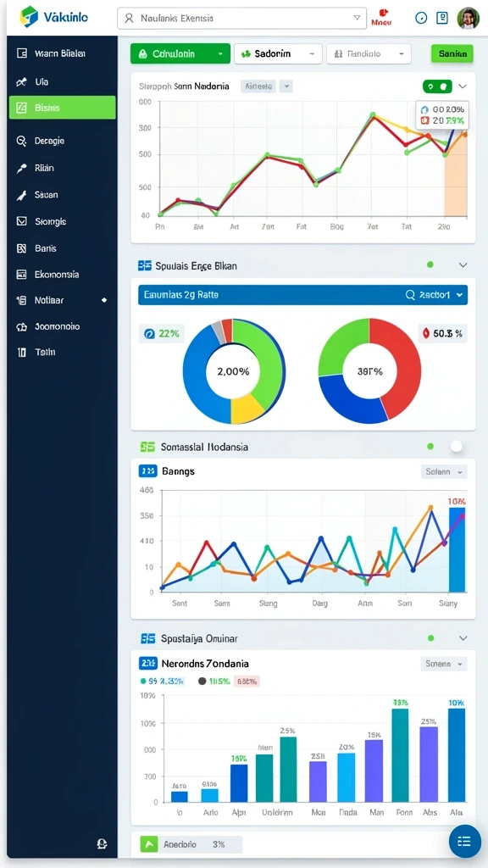Expand the Sadorim dropdown
488x868 pixels.
coord(278,53)
